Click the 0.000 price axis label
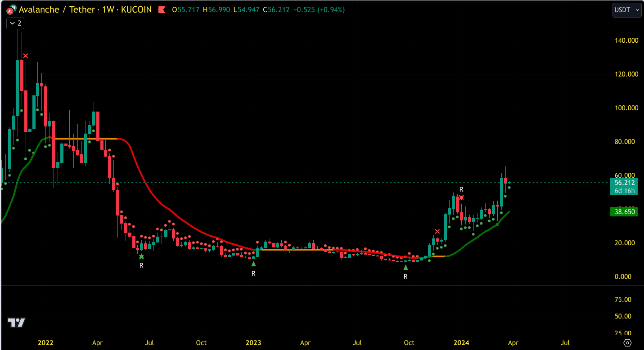The image size is (644, 350). [623, 277]
